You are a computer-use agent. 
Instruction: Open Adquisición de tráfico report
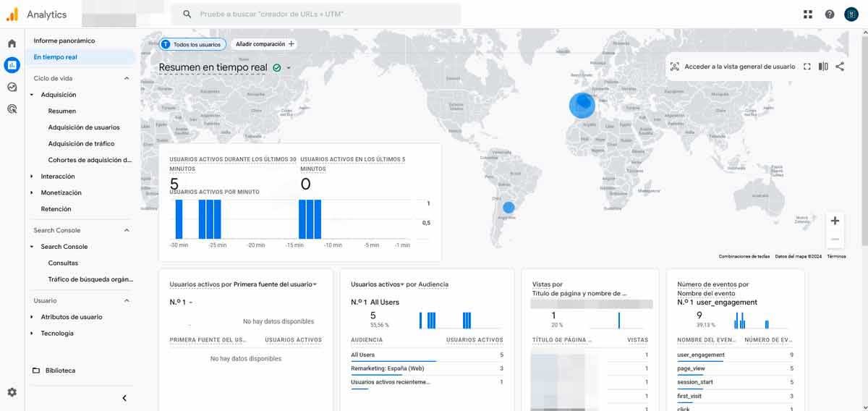click(x=81, y=144)
